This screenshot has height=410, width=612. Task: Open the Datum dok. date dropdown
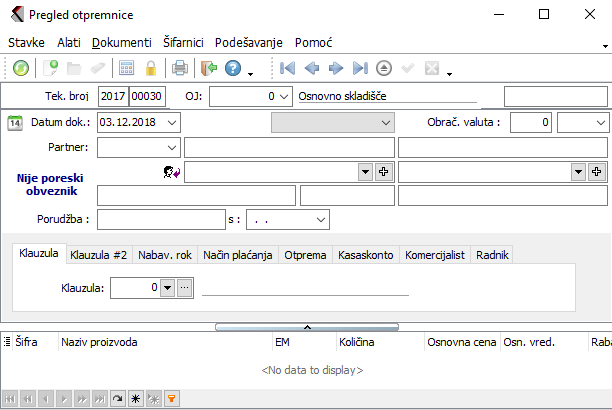[173, 122]
